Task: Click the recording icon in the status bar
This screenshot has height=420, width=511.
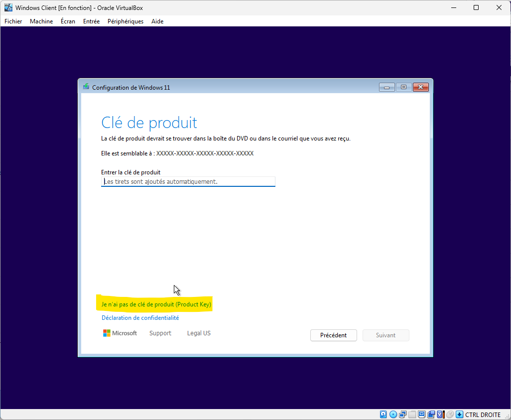Action: pos(431,415)
